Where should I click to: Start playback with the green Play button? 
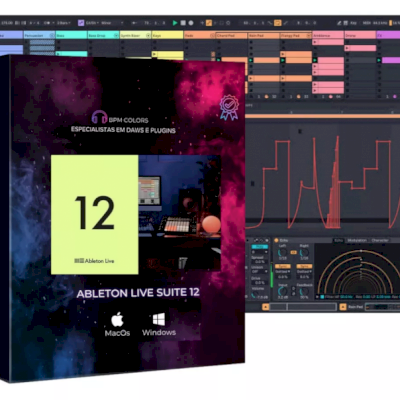point(175,23)
